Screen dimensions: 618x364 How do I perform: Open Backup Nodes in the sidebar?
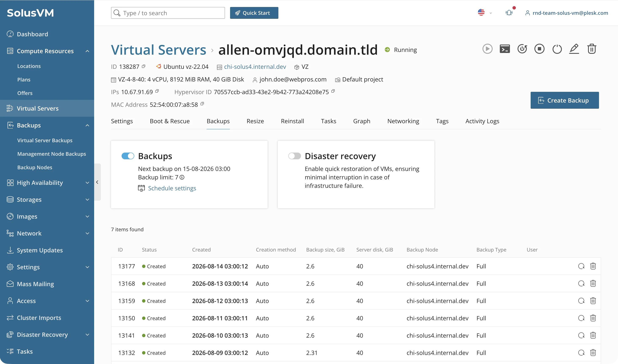point(35,167)
